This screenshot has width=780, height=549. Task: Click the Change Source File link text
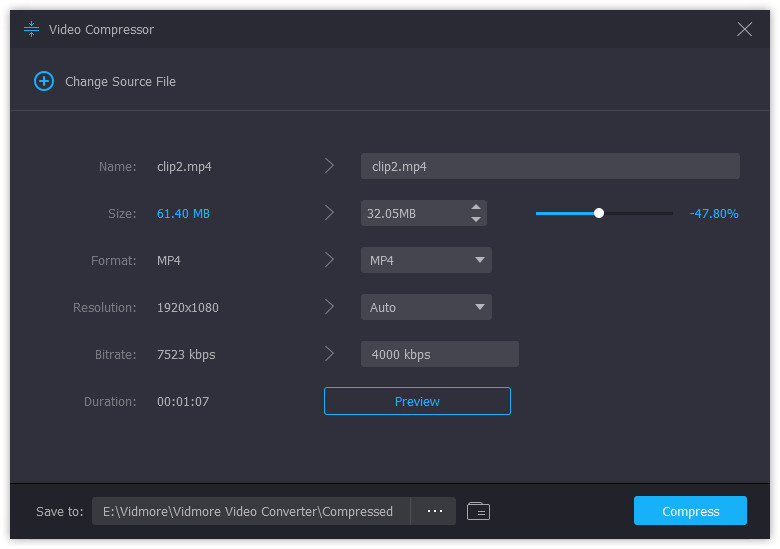120,81
